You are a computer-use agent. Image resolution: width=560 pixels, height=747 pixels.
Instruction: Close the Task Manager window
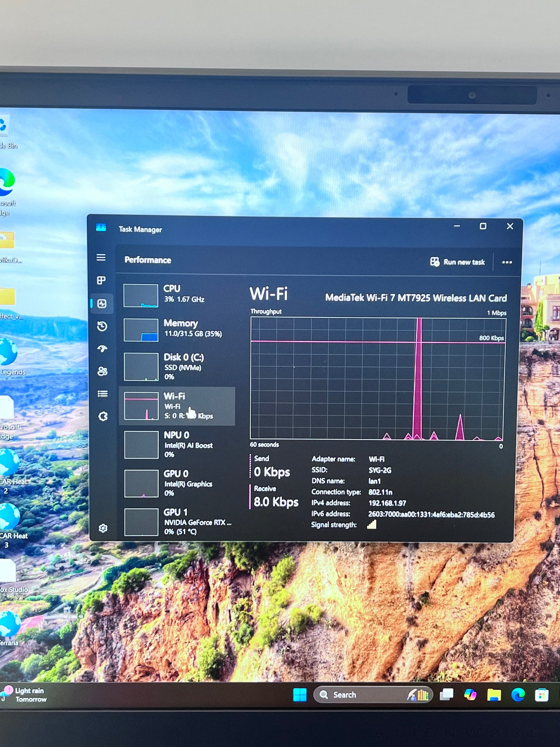[510, 226]
